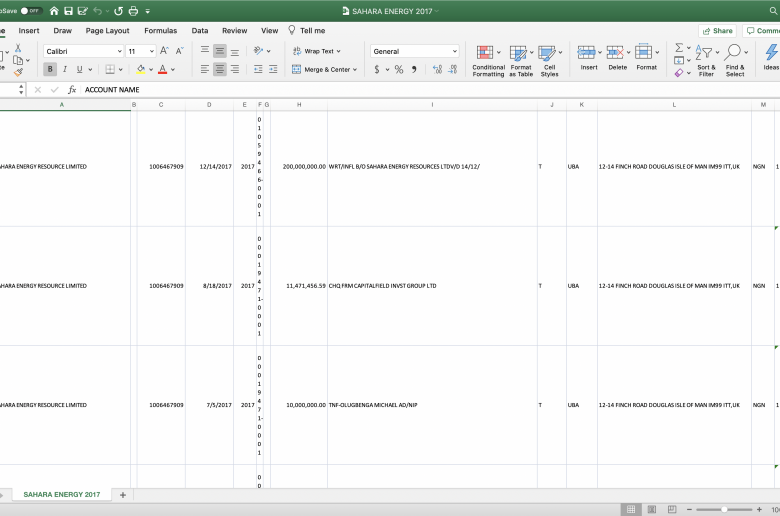
Task: Click the AutoSum sigma icon
Action: click(679, 48)
